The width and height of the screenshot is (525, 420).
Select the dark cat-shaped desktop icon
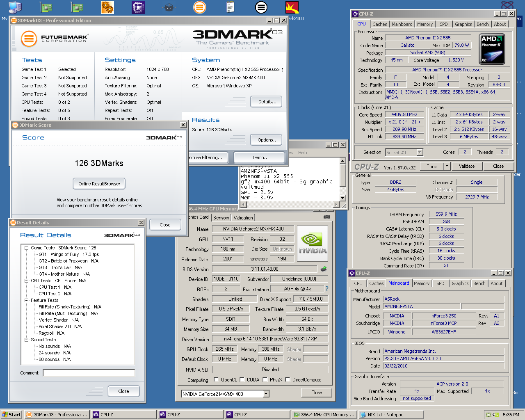click(169, 7)
